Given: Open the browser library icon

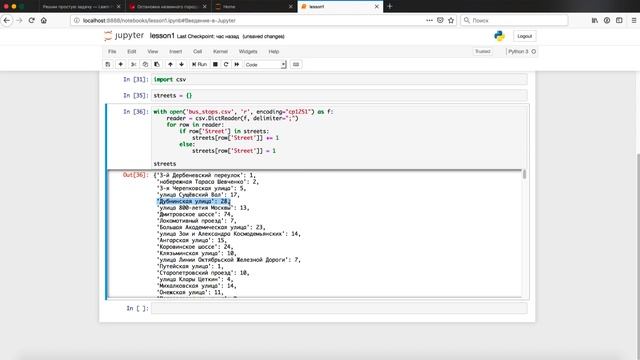Looking at the screenshot, I should coord(595,20).
